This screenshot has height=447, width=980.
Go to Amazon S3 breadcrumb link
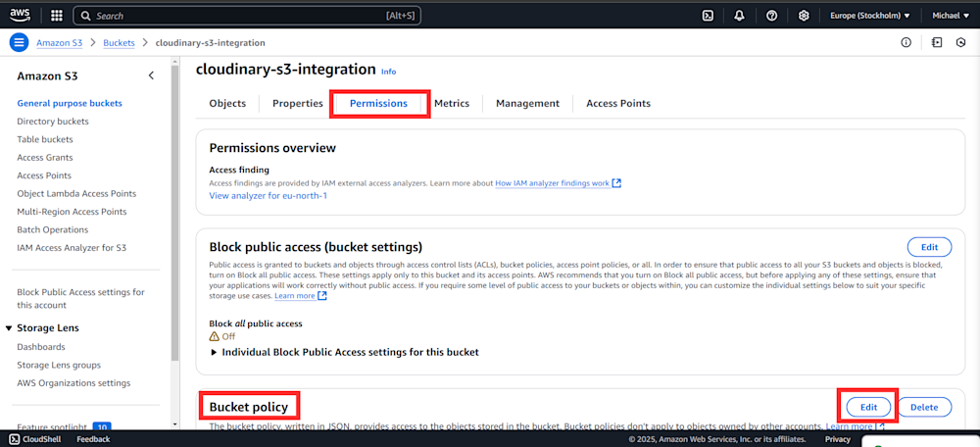tap(60, 42)
